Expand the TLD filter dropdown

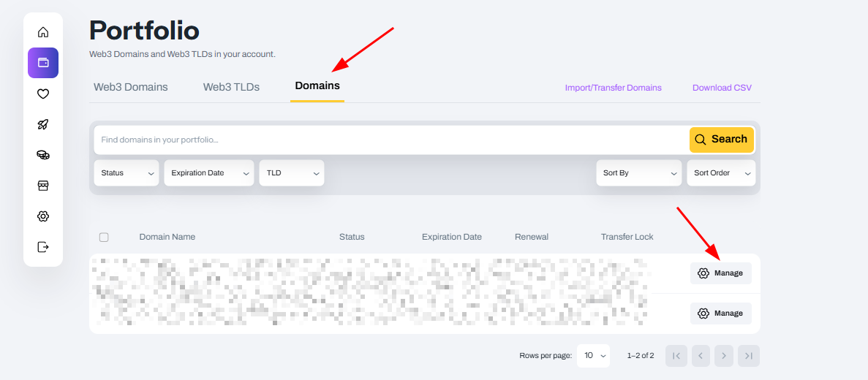tap(292, 173)
